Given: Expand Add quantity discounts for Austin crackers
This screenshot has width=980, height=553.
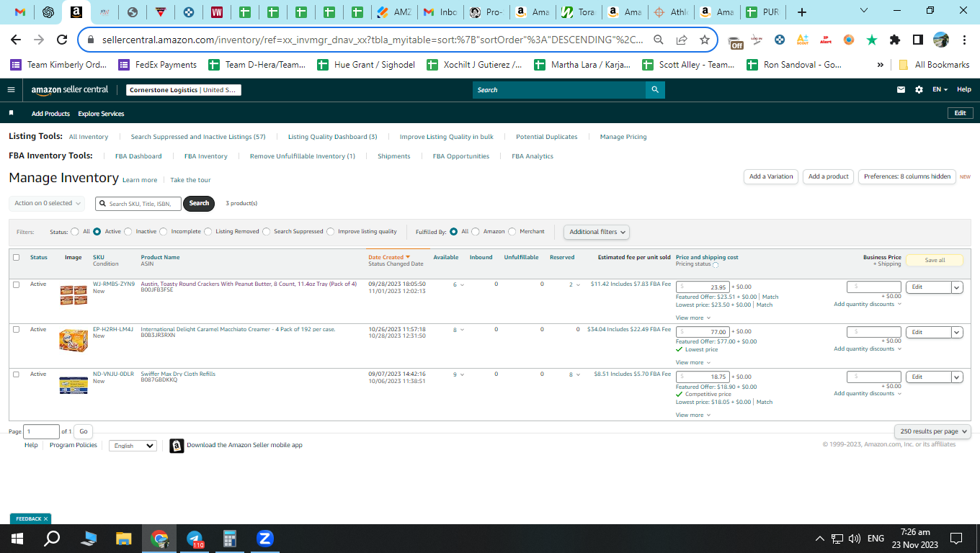Looking at the screenshot, I should pyautogui.click(x=868, y=305).
